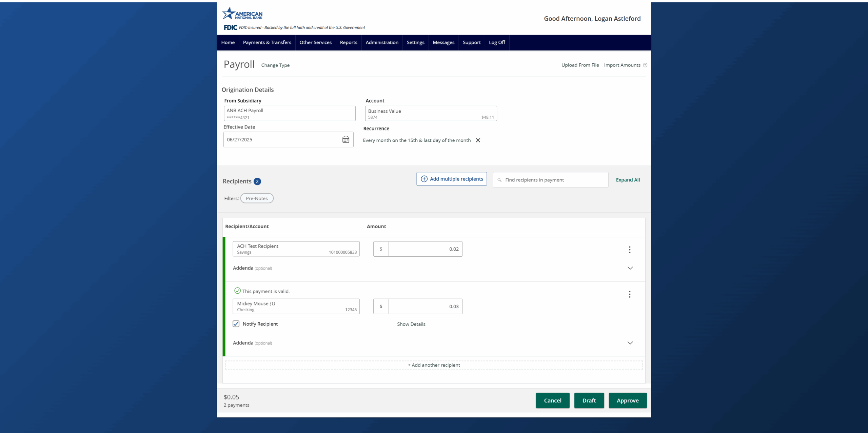Open the Payments & Transfers menu
868x433 pixels.
click(267, 42)
